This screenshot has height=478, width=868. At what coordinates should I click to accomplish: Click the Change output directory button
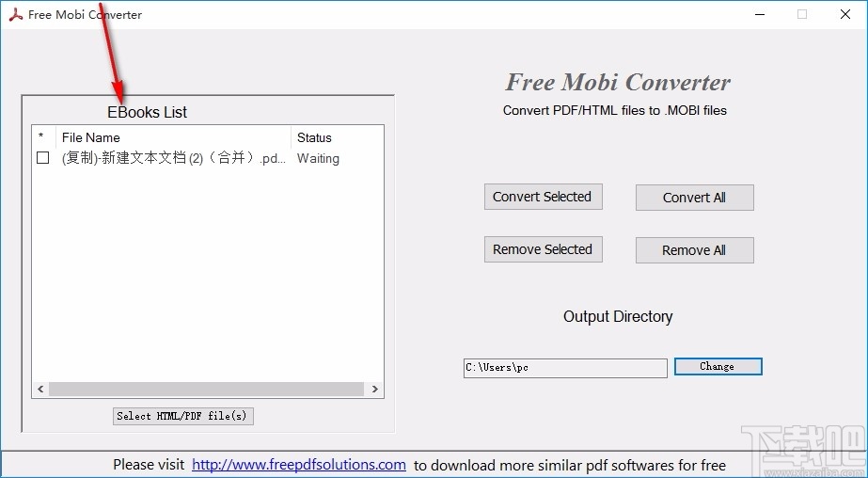718,367
